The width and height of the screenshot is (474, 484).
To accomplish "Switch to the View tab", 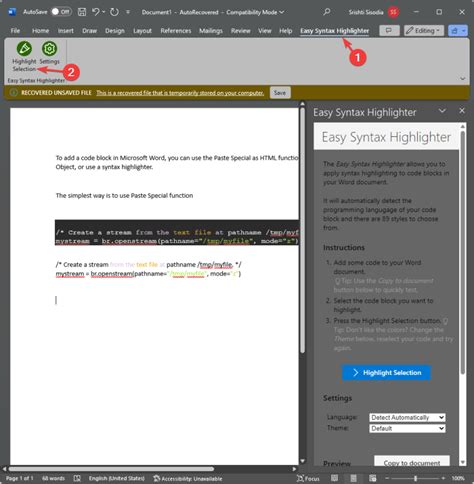I will (265, 31).
